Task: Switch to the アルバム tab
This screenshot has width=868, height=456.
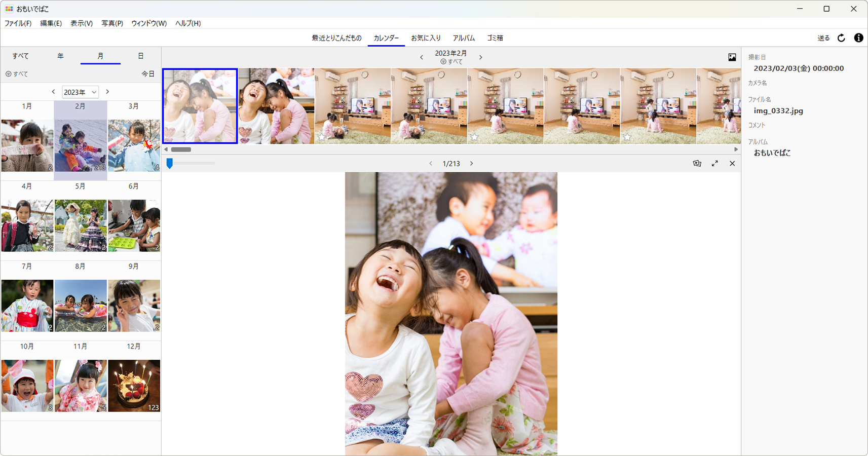Action: pos(464,37)
